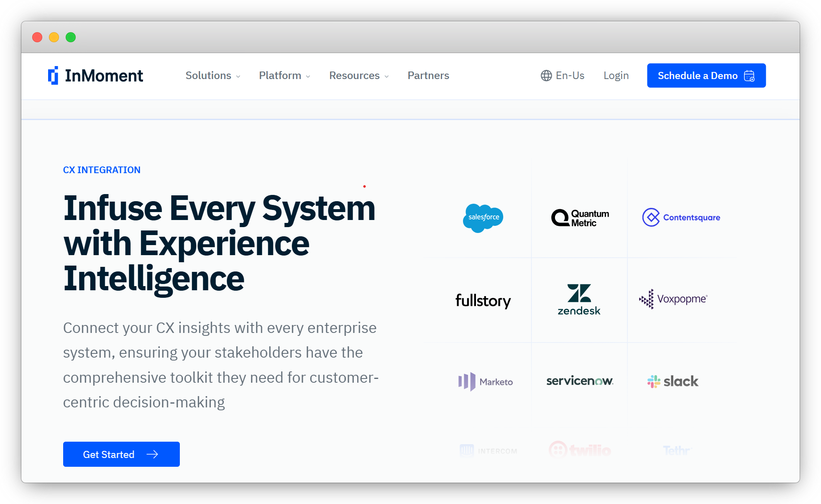Click the Quantum Metric integration icon
The height and width of the screenshot is (504, 821).
[x=579, y=217]
